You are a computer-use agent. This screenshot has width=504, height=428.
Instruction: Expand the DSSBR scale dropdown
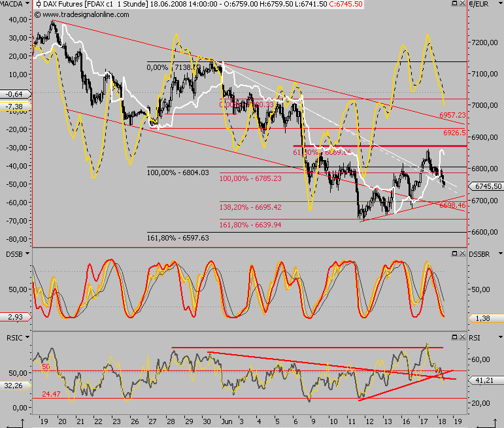click(501, 254)
